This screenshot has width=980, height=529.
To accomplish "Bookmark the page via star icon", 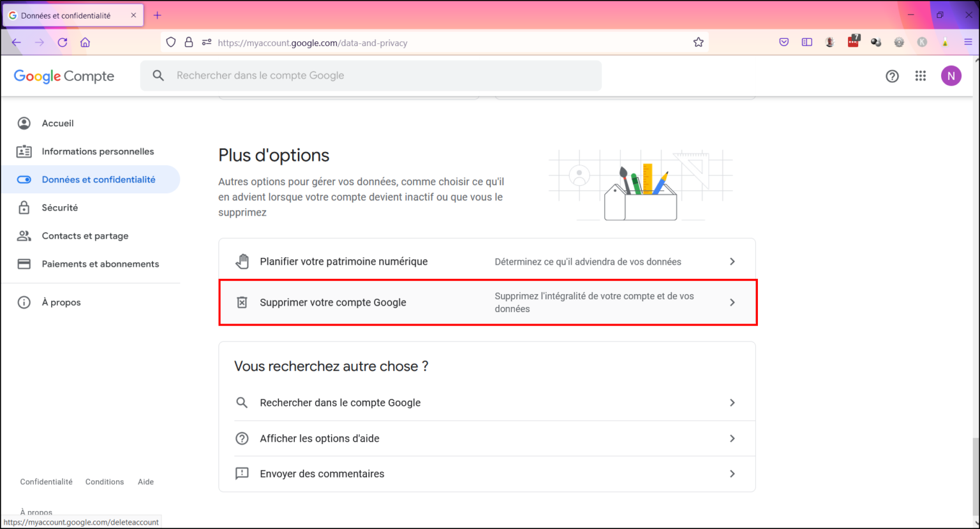I will pos(698,41).
